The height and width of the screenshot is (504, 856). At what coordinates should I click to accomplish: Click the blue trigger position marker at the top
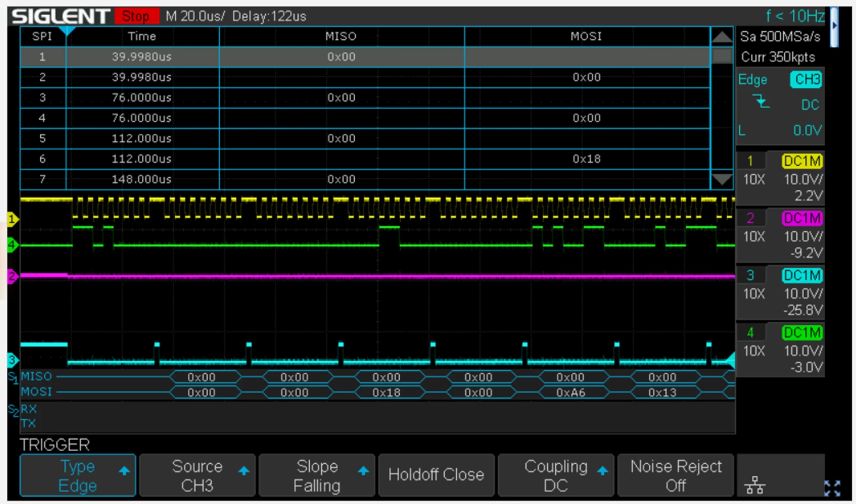click(67, 31)
